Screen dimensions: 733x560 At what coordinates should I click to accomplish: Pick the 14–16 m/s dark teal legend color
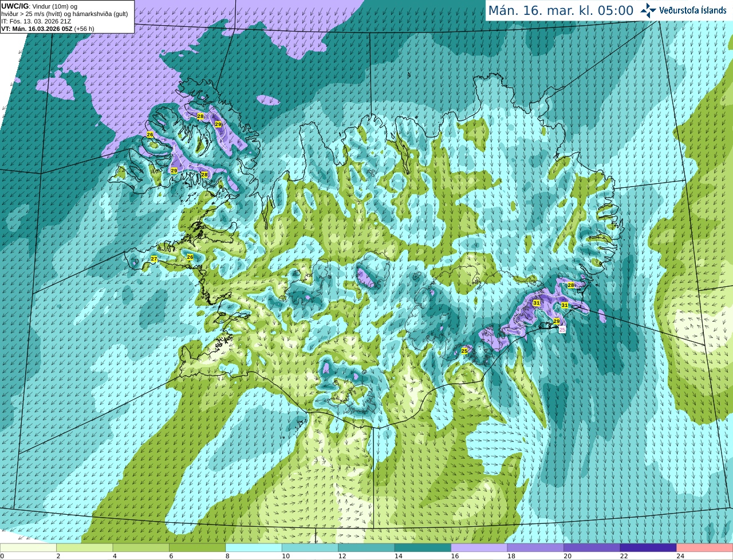point(423,547)
